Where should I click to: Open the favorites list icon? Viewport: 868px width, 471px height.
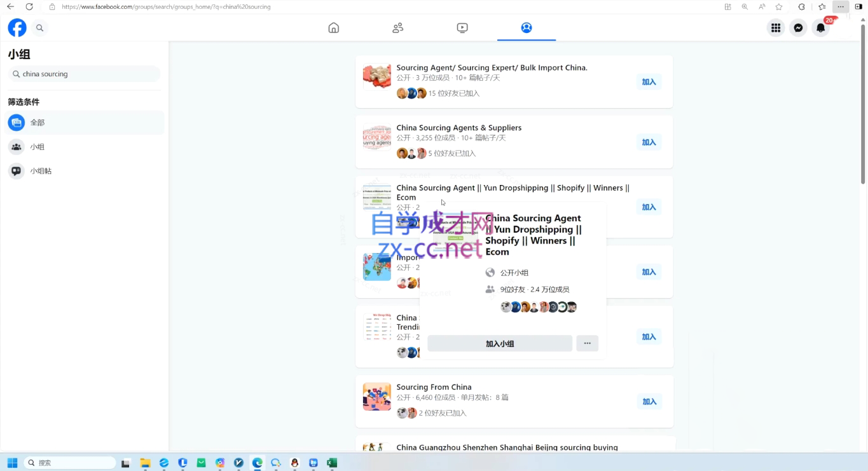822,7
